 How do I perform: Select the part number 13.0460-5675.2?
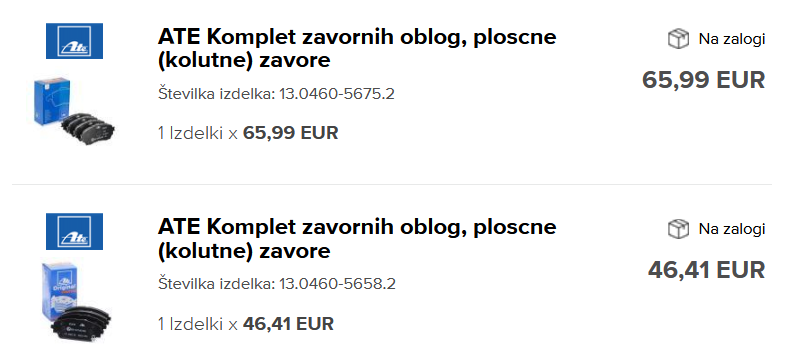click(x=337, y=94)
